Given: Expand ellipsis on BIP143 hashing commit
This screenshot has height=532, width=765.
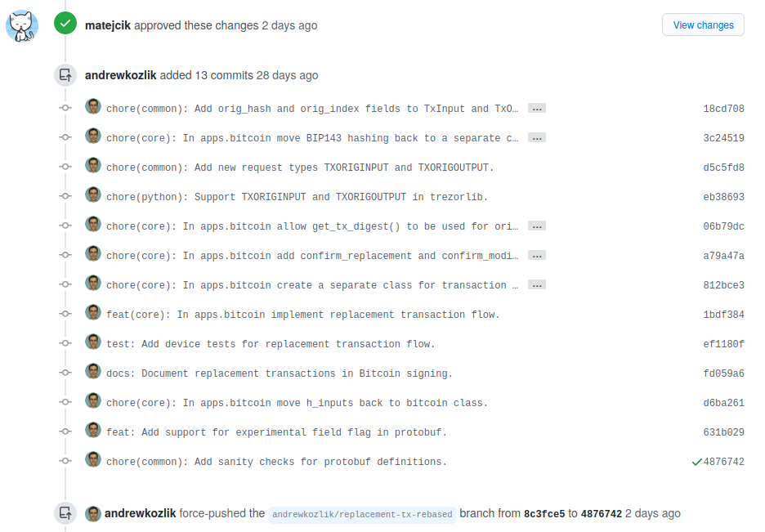Looking at the screenshot, I should pyautogui.click(x=537, y=138).
